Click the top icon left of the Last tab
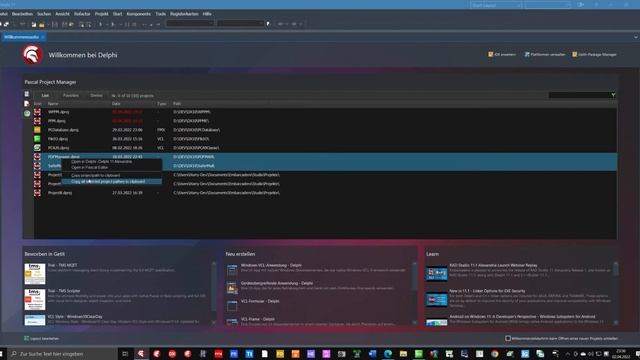 27,94
